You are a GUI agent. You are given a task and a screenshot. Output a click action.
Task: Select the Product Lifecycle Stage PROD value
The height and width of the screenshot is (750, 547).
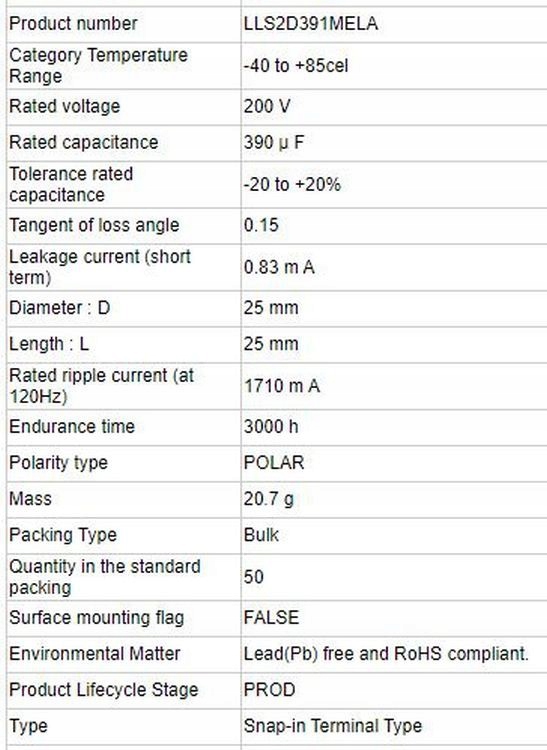270,690
